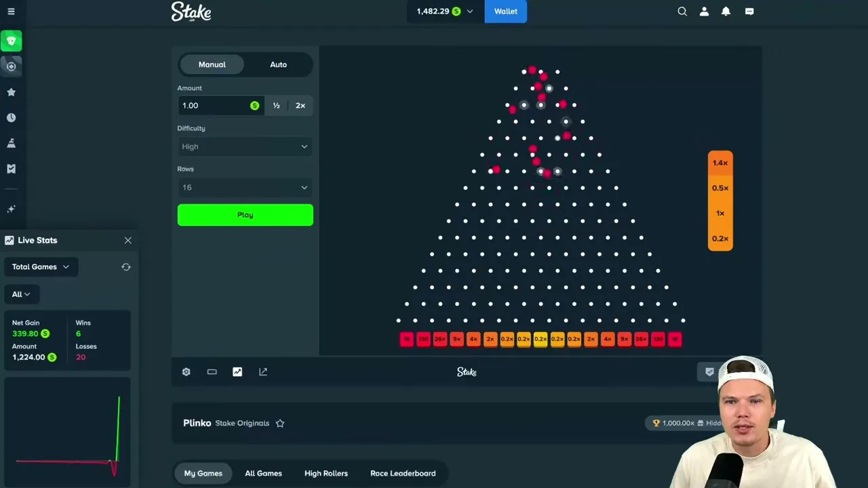Click the 1.4x recent result tile

[x=720, y=163]
